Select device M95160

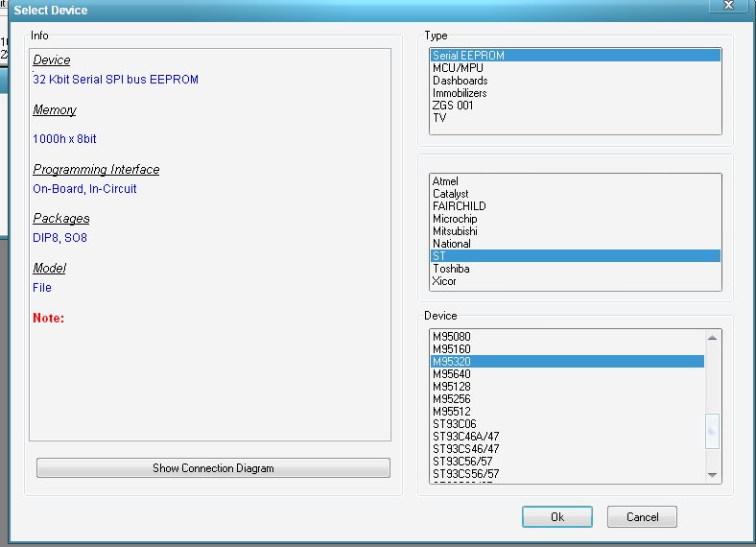click(567, 349)
